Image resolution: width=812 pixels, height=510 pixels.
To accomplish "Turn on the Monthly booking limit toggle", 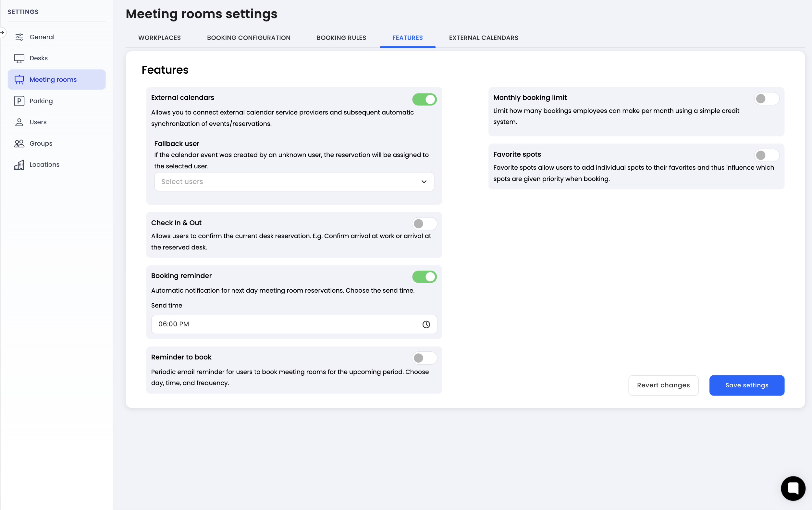I will click(x=766, y=99).
